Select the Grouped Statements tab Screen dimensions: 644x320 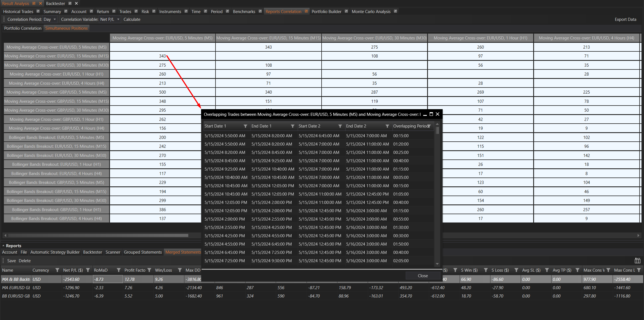142,252
